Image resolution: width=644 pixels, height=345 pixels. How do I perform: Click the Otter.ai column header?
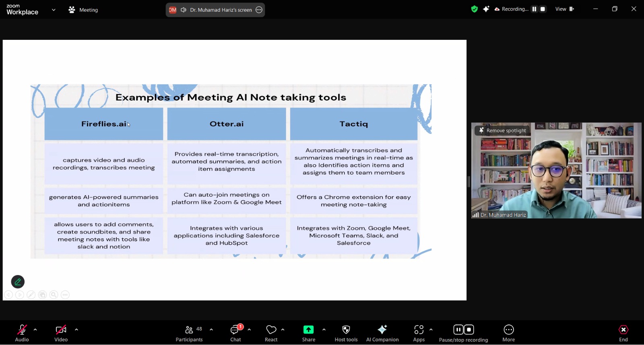[227, 124]
